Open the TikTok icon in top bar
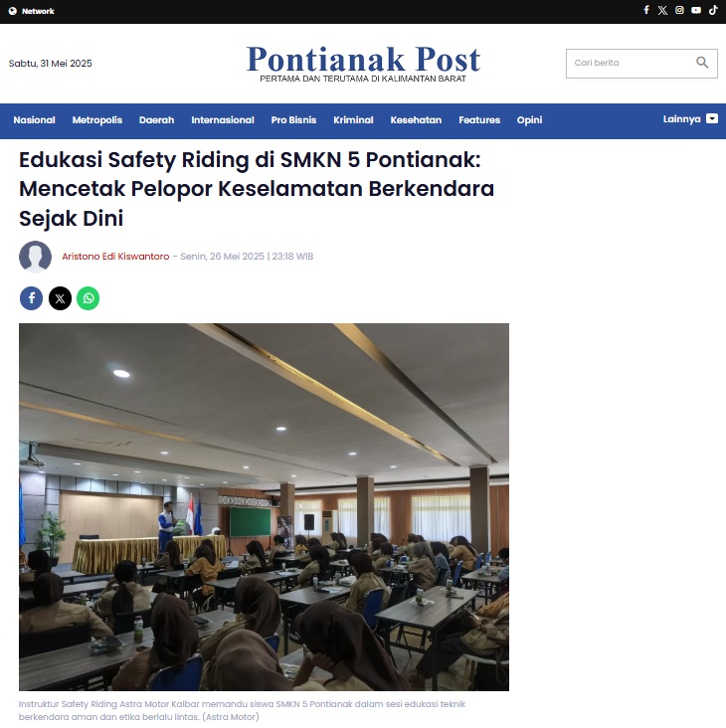726x728 pixels. pos(713,10)
